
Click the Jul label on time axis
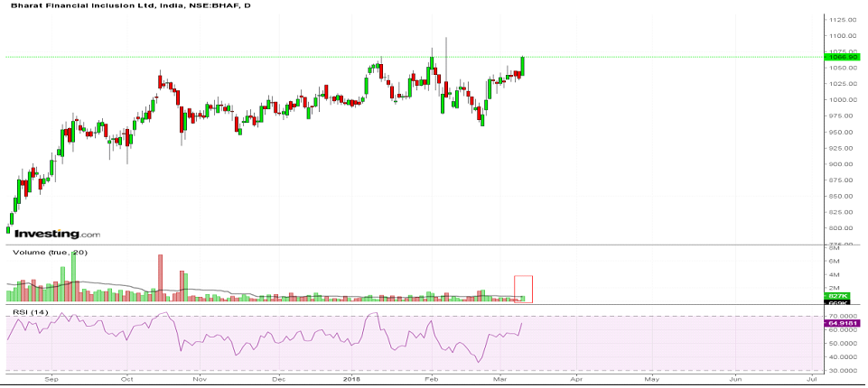pos(813,379)
